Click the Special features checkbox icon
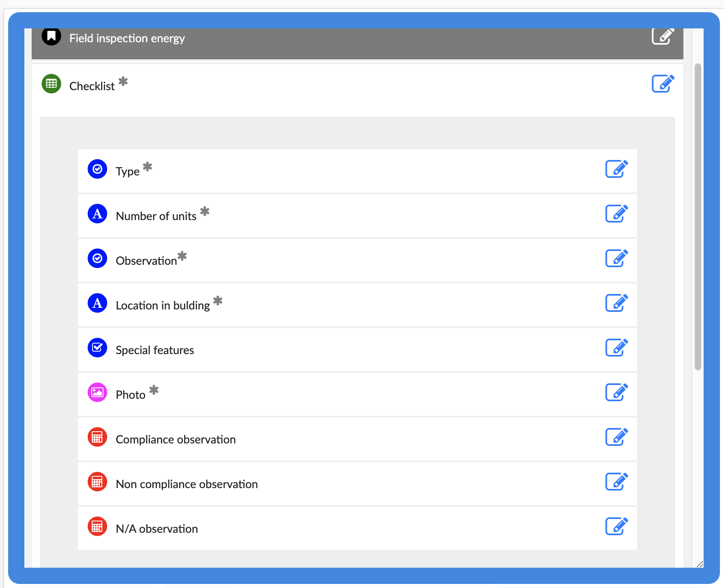This screenshot has height=588, width=724. 98,348
